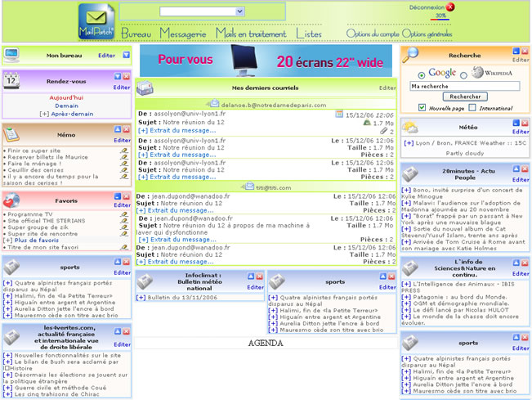Screen dimensions: 532x400
Task: Open the dropdown list in the top header
Action: 240,11
